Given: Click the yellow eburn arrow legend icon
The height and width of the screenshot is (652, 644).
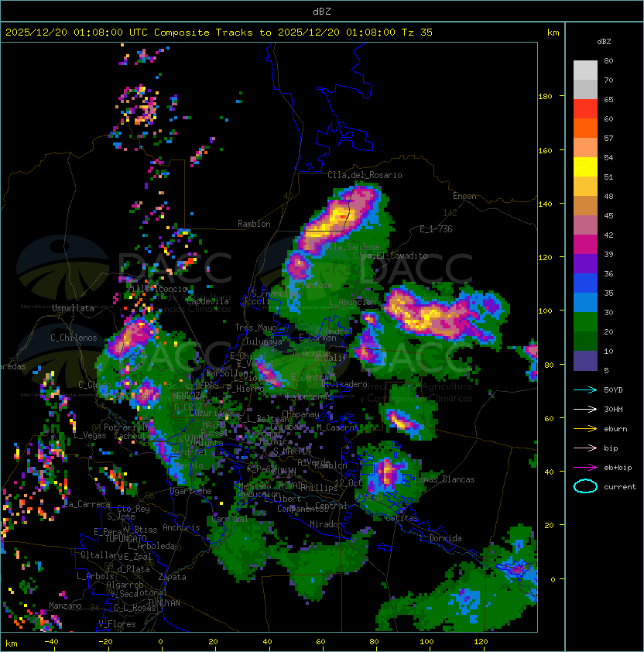Looking at the screenshot, I should [585, 428].
